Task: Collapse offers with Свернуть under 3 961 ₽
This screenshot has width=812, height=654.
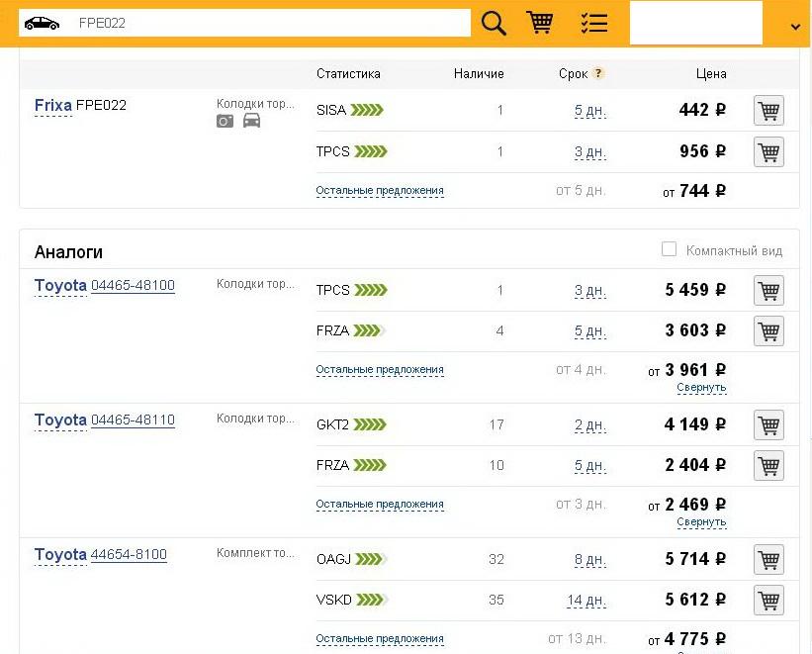Action: [701, 388]
